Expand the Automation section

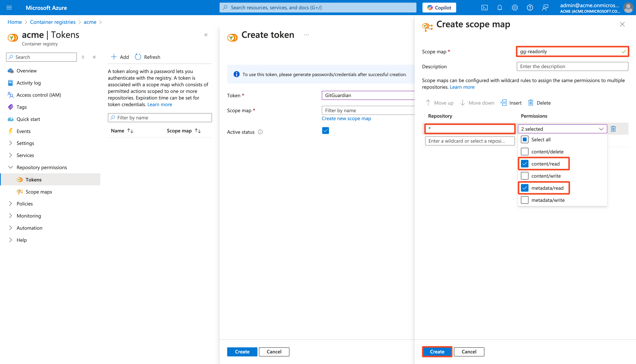pyautogui.click(x=10, y=228)
